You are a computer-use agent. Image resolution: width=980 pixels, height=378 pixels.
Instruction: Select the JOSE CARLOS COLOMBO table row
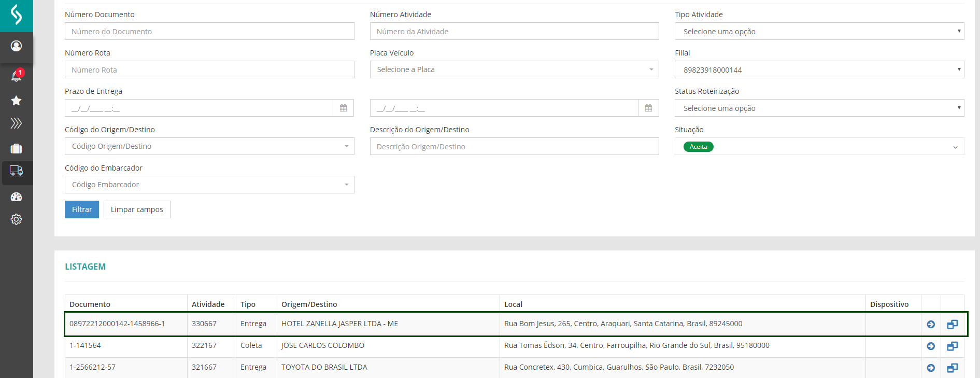tap(322, 346)
